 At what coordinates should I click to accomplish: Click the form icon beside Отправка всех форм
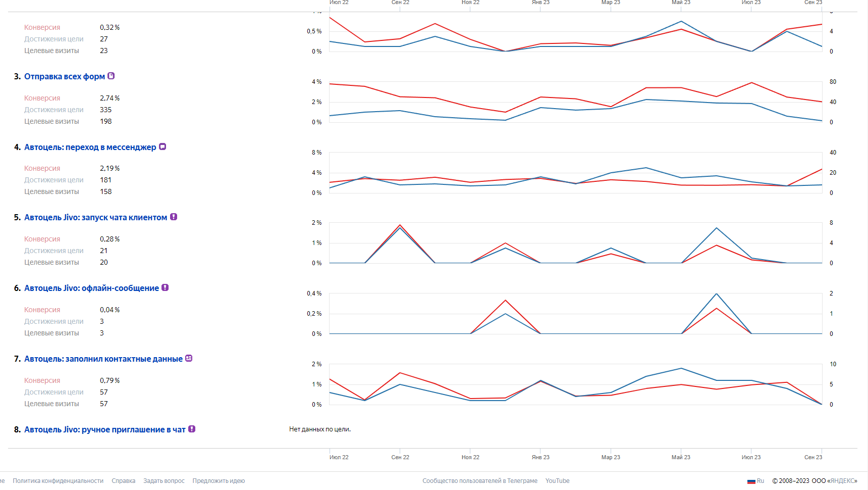112,76
